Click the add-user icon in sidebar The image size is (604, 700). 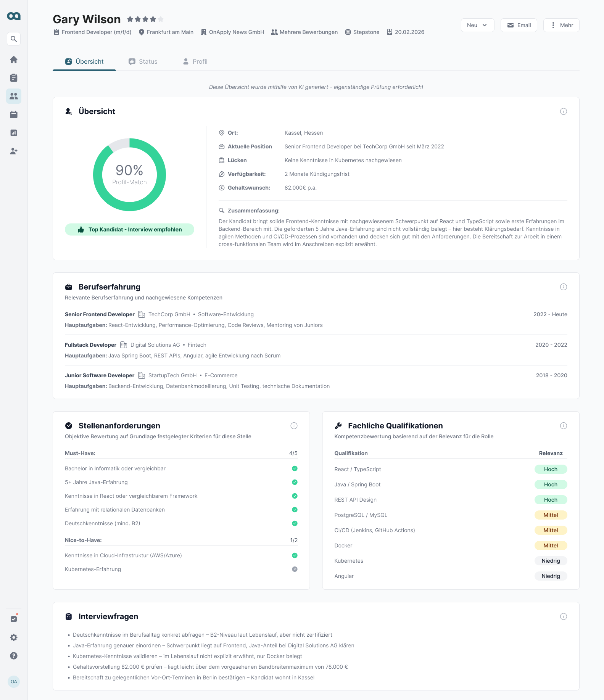(x=14, y=151)
